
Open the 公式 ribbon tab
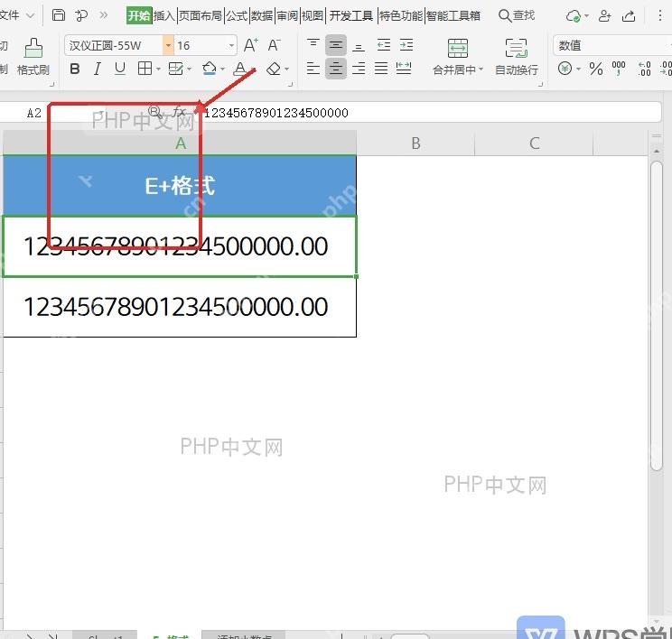[237, 16]
